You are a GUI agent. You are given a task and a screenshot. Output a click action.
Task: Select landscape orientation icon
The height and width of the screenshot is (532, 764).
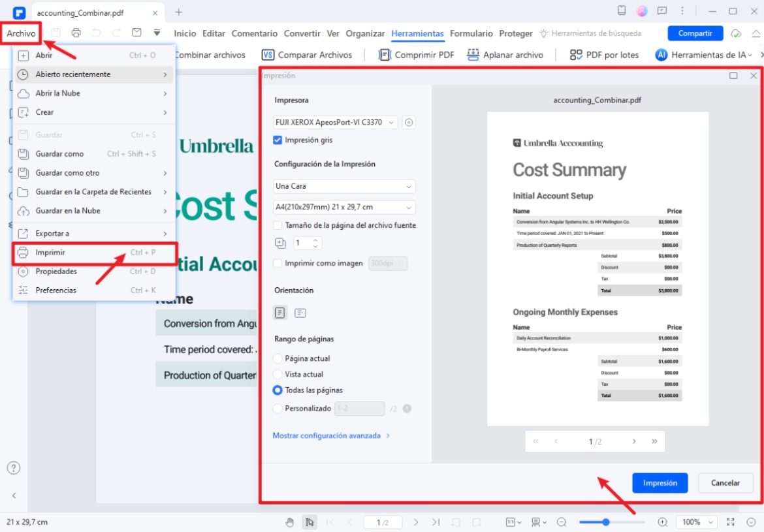[300, 313]
